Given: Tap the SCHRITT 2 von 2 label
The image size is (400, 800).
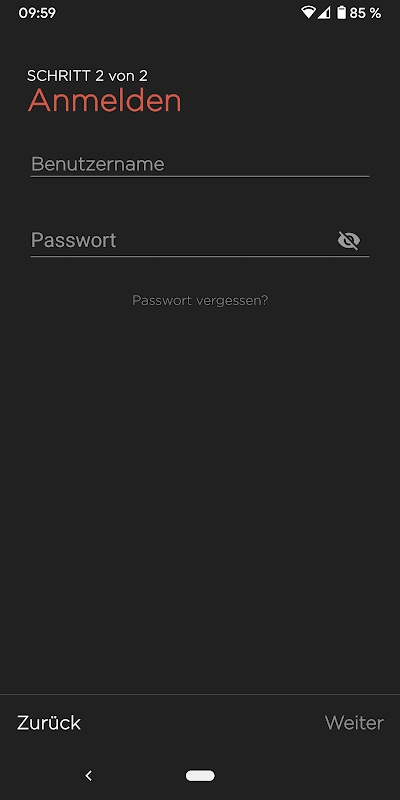Looking at the screenshot, I should coord(87,76).
